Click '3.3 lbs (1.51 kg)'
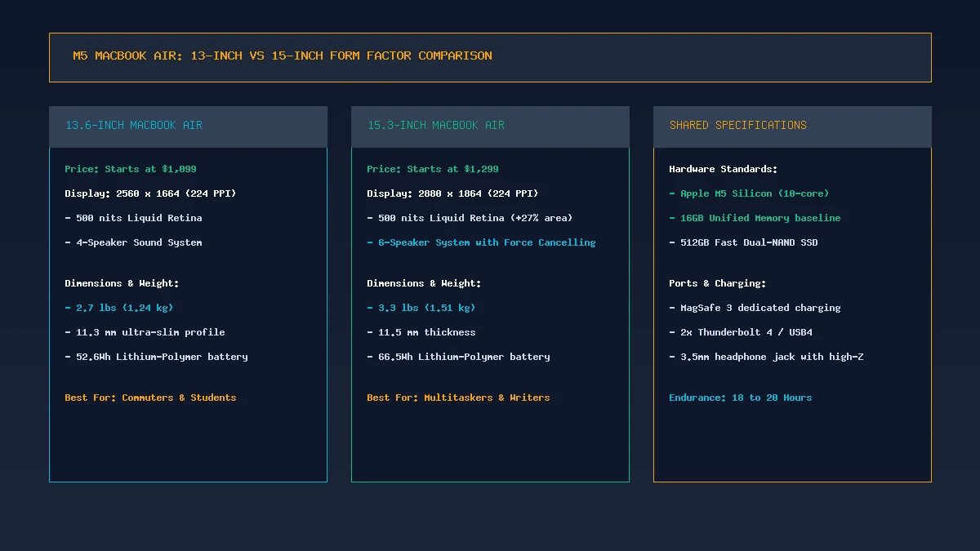 click(421, 308)
